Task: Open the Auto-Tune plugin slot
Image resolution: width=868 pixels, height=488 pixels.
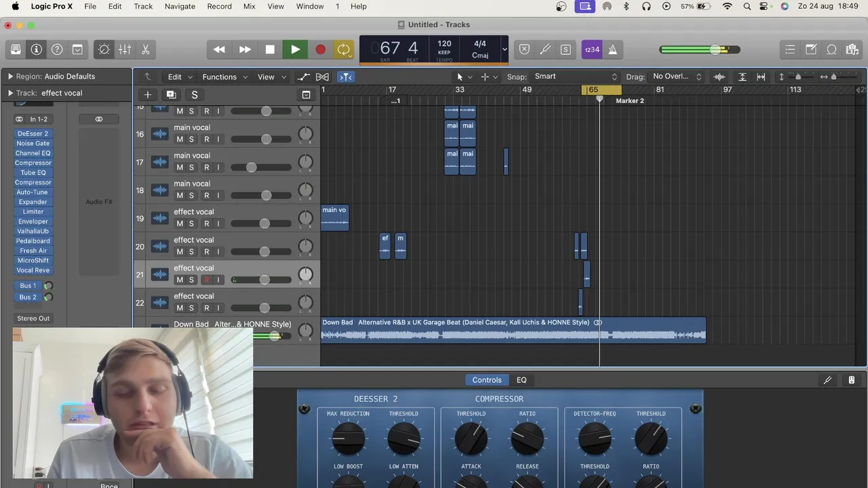Action: (x=33, y=192)
